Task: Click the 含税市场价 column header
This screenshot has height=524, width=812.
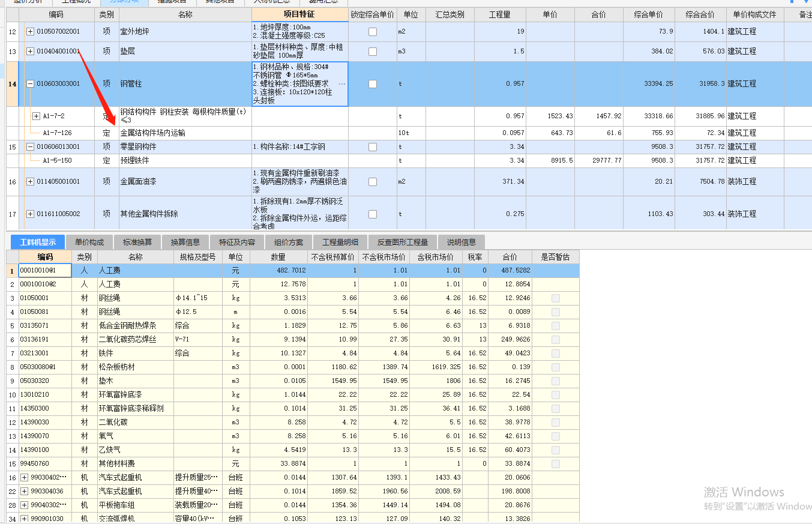Action: 436,257
